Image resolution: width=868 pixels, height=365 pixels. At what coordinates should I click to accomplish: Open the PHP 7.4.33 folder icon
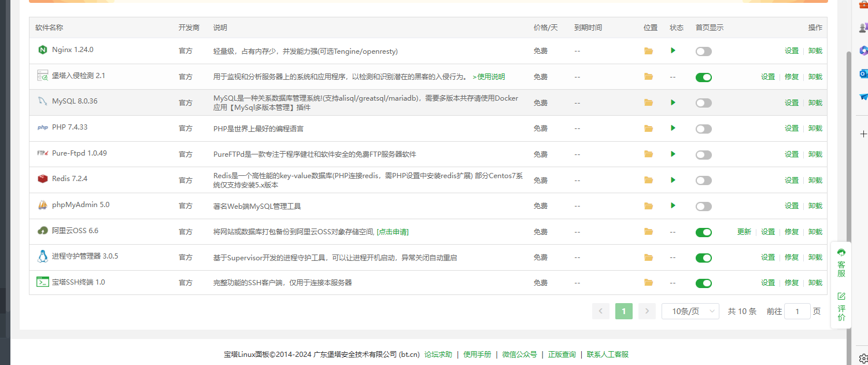[648, 128]
